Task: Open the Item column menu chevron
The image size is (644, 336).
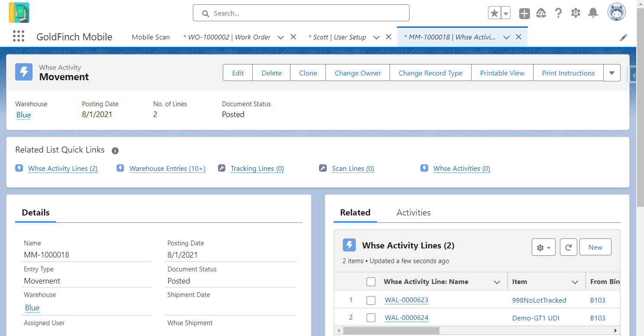Action: click(575, 282)
